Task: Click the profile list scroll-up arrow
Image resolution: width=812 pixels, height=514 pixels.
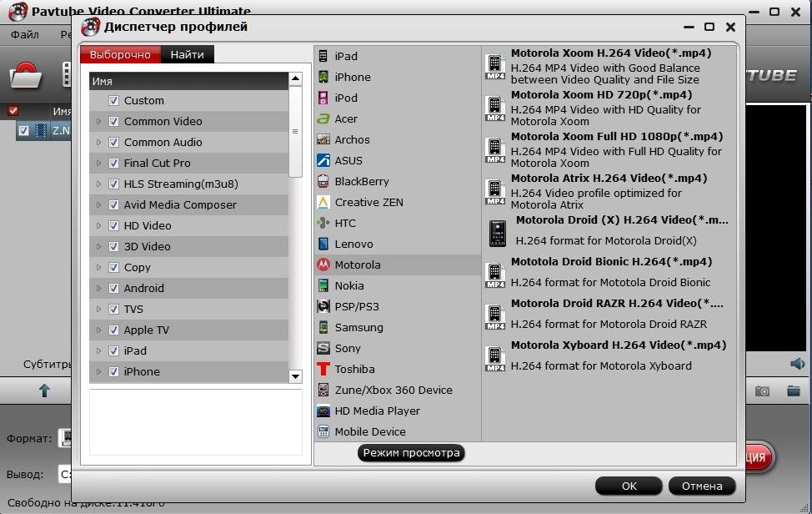Action: pos(295,78)
